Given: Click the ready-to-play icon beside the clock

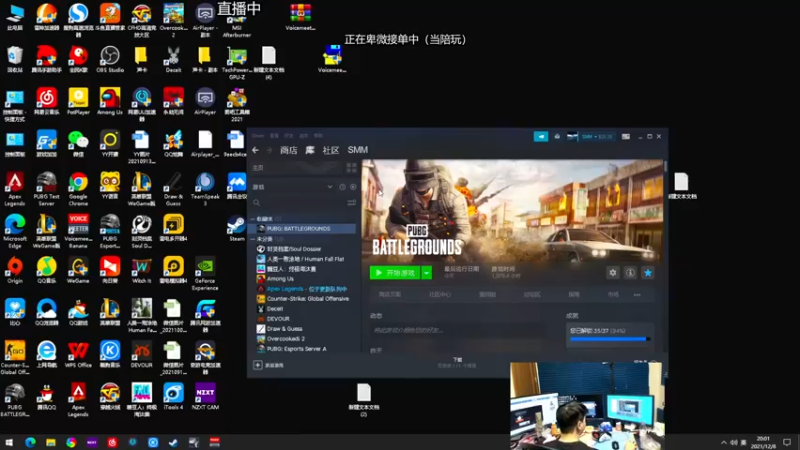Looking at the screenshot, I should pyautogui.click(x=353, y=187).
